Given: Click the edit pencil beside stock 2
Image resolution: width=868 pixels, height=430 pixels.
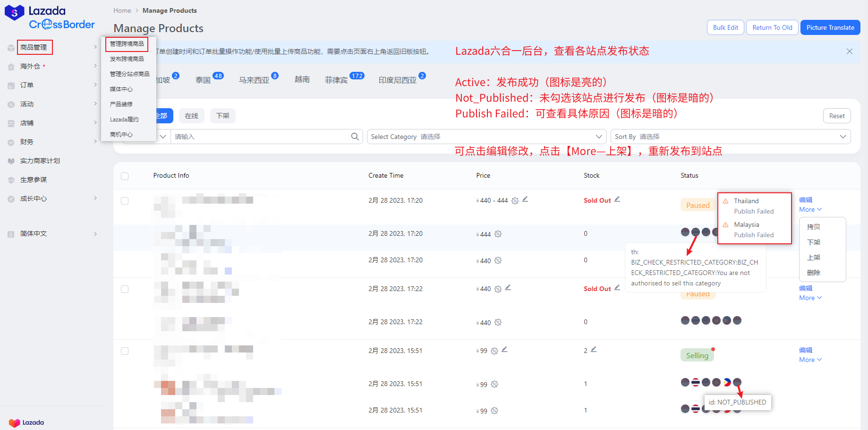Looking at the screenshot, I should tap(594, 350).
